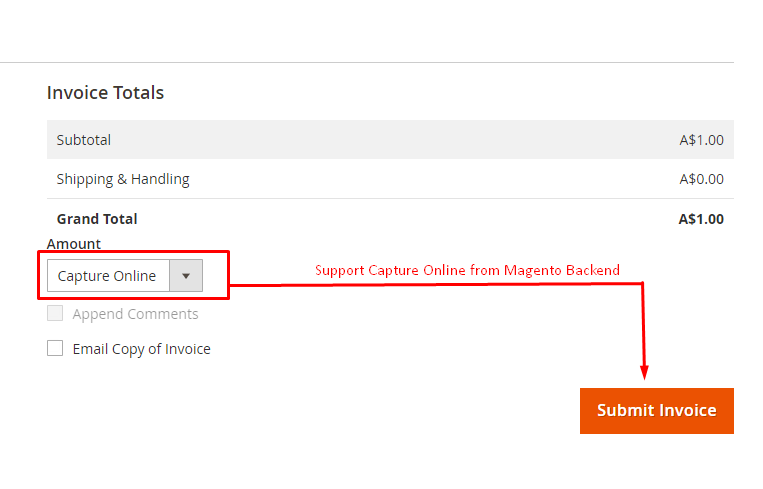Click the red arrowhead above Submit Invoice
The height and width of the screenshot is (489, 763).
pyautogui.click(x=644, y=373)
